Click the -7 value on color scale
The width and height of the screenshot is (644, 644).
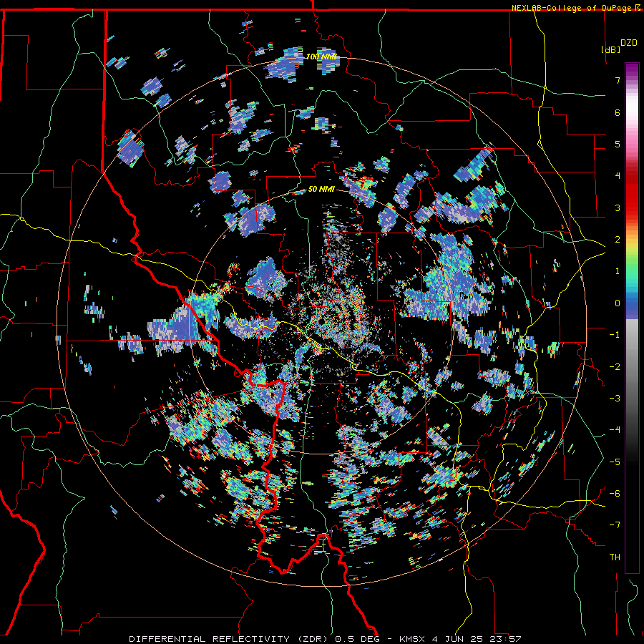click(615, 525)
